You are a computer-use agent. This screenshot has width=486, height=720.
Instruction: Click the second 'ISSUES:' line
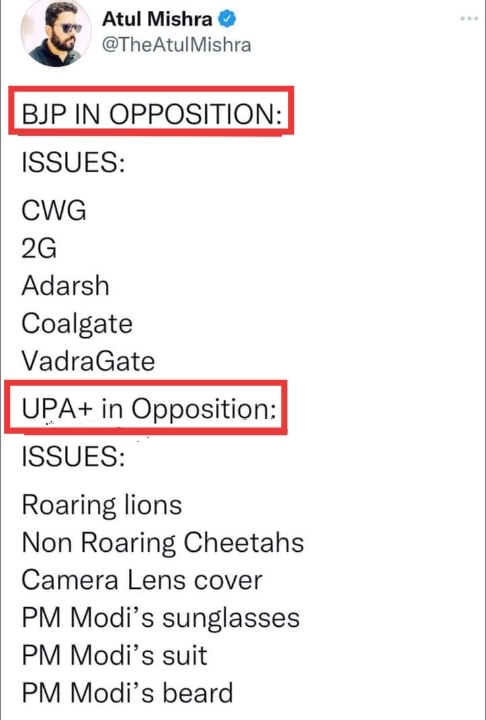tap(73, 456)
